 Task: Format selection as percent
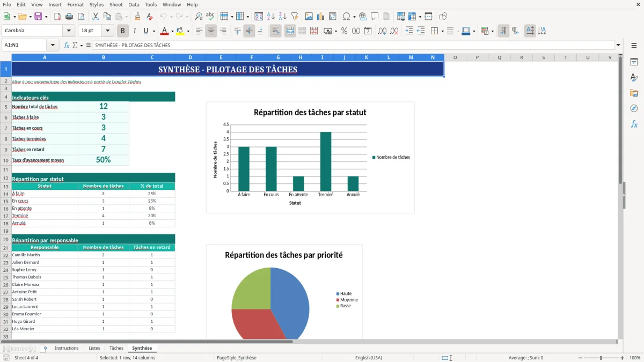coord(344,31)
